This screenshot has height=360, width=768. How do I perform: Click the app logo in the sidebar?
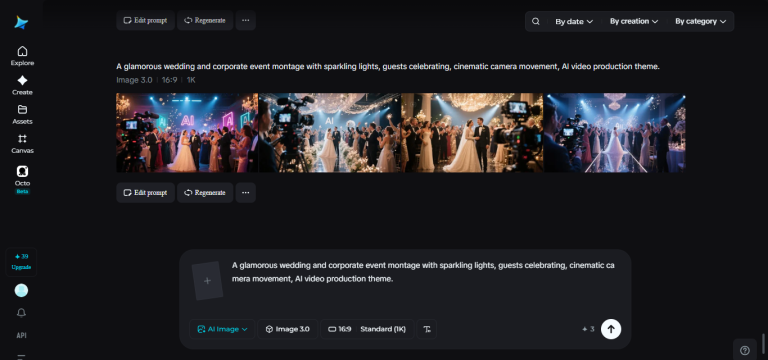pyautogui.click(x=21, y=23)
